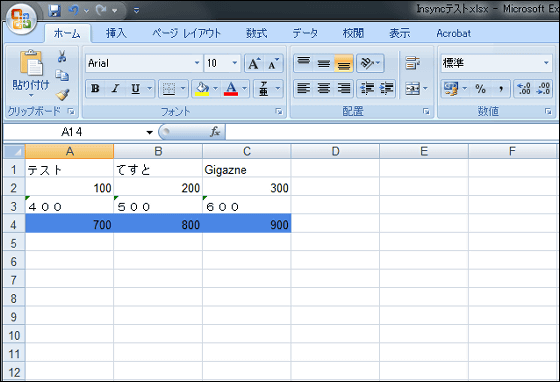Customize the Quick Access Toolbar dropdown
Viewport: 560px width, 382px height.
coord(136,11)
